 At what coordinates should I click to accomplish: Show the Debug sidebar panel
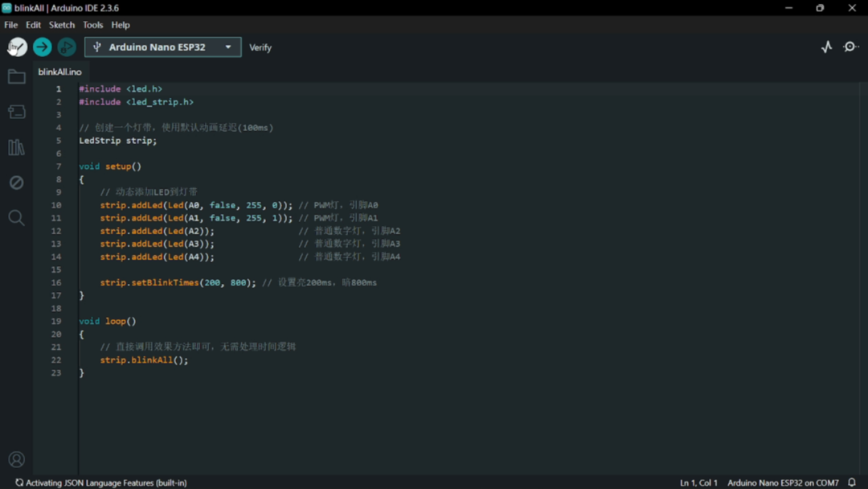click(16, 183)
